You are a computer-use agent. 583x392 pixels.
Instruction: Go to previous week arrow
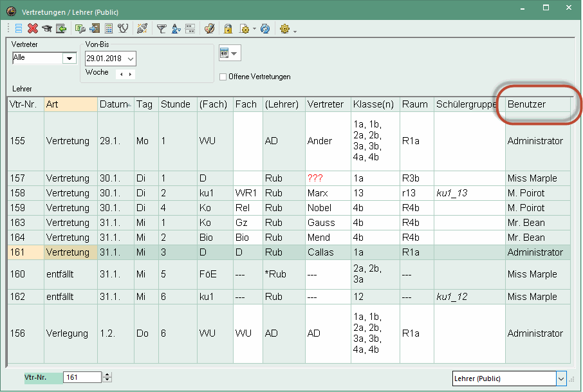[121, 75]
